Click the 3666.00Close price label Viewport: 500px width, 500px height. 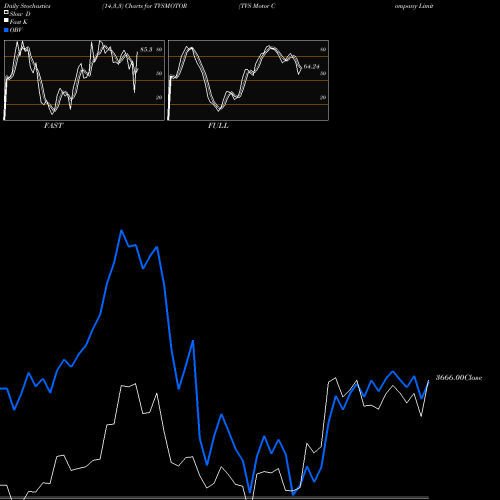[x=459, y=378]
